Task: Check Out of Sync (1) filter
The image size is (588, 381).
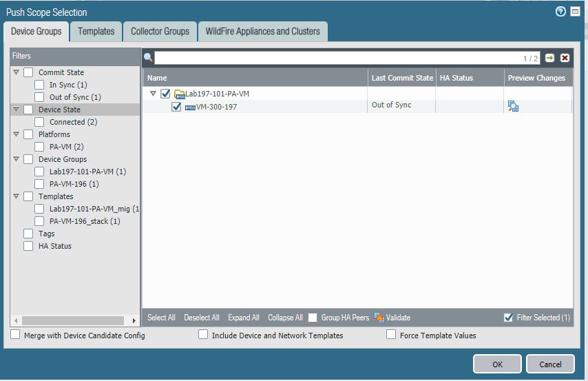Action: (x=39, y=97)
